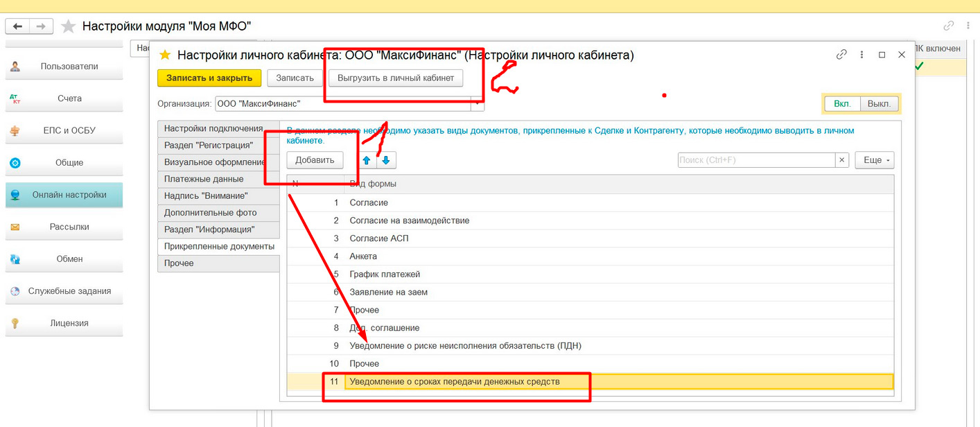The height and width of the screenshot is (427, 980).
Task: Click the Пользователи person icon
Action: click(15, 67)
